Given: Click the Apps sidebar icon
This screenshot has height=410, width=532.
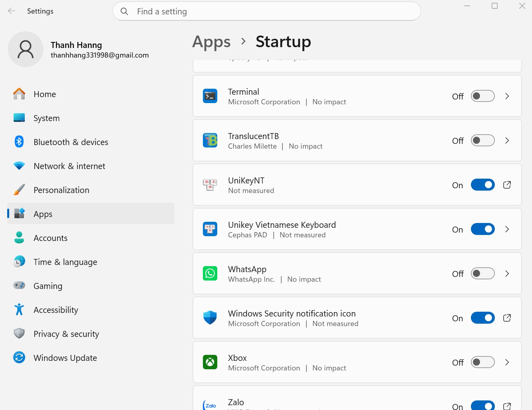Looking at the screenshot, I should [19, 213].
